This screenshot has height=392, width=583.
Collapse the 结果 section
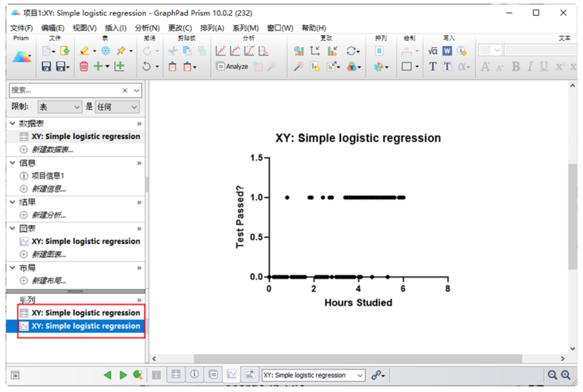[12, 202]
